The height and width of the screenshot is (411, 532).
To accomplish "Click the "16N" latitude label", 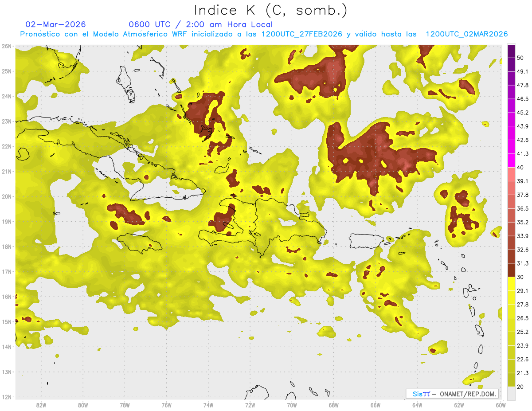I will pyautogui.click(x=7, y=297).
